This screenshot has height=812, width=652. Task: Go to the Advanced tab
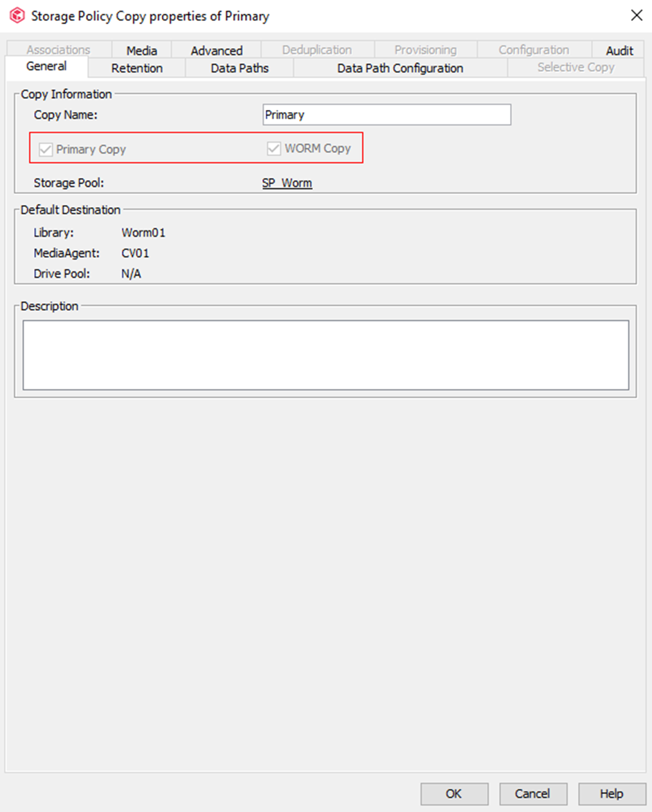tap(217, 51)
